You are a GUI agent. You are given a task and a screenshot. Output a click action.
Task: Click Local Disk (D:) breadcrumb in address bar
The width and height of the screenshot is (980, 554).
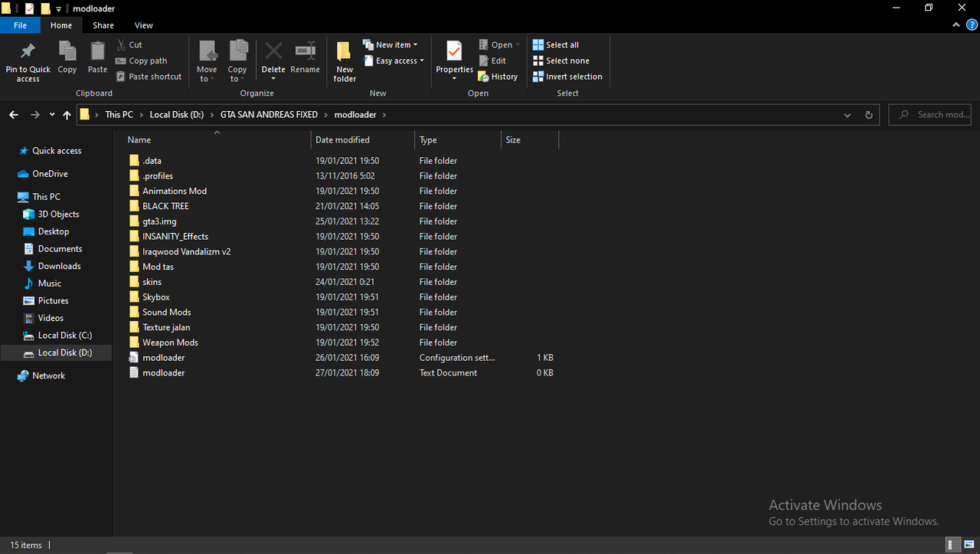coord(177,115)
